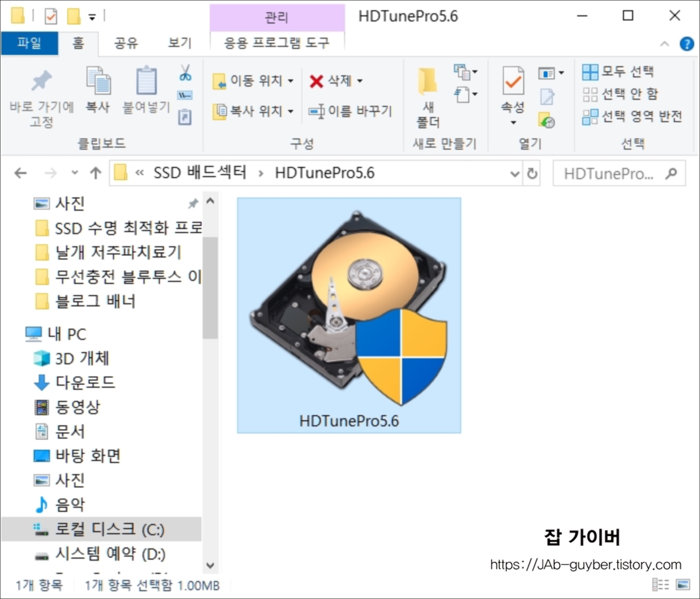Viewport: 700px width, 599px height.
Task: Open 무선충전 블루투스 folder in sidebar
Action: click(x=119, y=277)
